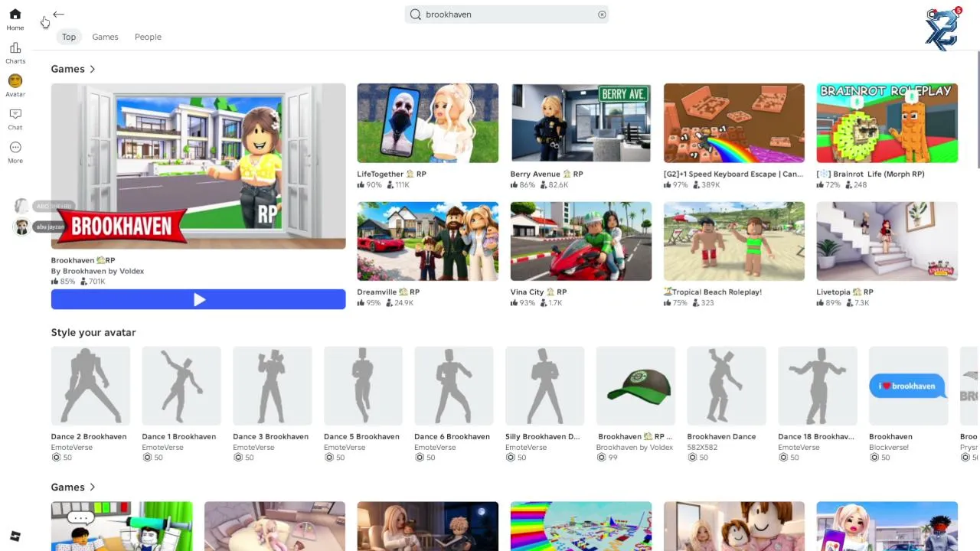
Task: Open the Avatar editor from sidebar
Action: click(15, 86)
